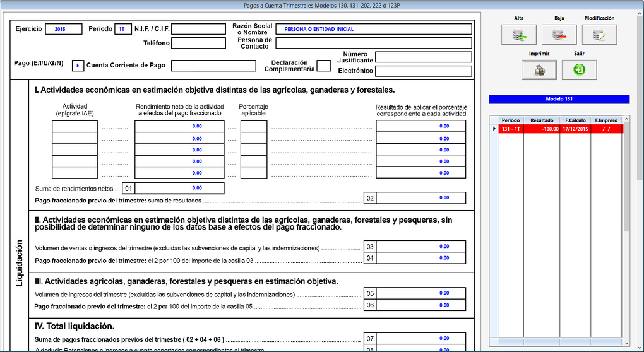Check the Declaración Complementaria box
Image resolution: width=644 pixels, height=352 pixels.
[x=324, y=66]
